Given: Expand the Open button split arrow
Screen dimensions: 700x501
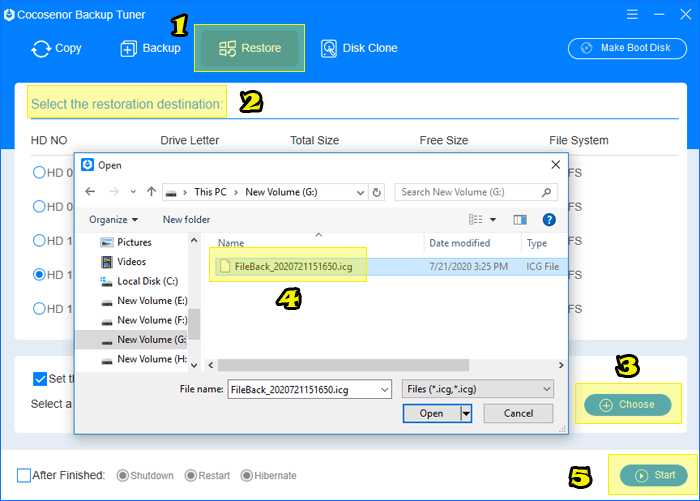Looking at the screenshot, I should pyautogui.click(x=466, y=413).
